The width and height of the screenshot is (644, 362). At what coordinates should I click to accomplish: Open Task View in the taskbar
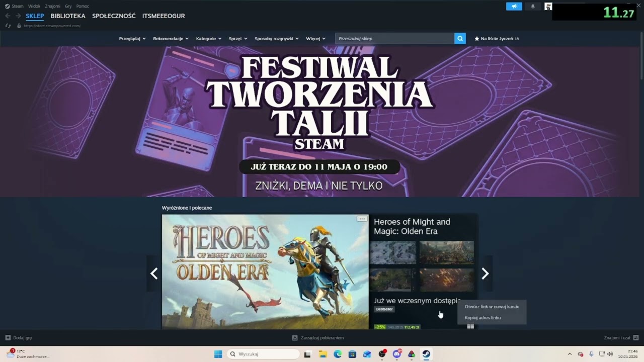[307, 354]
